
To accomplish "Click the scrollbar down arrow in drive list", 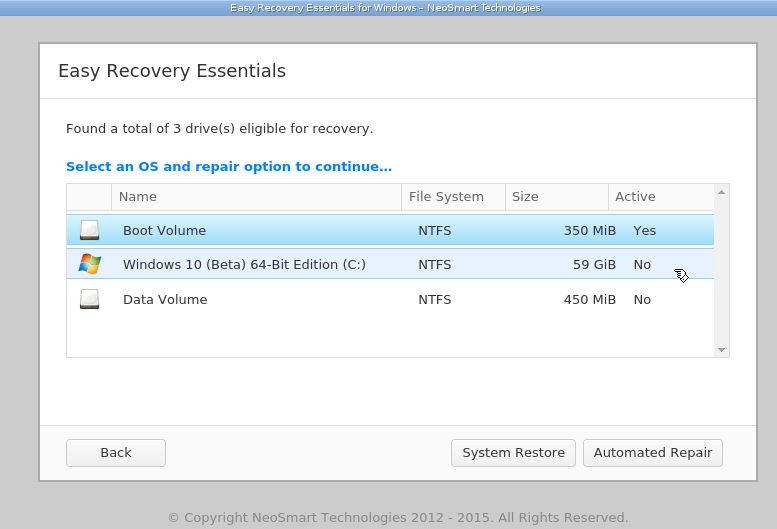I will 722,350.
